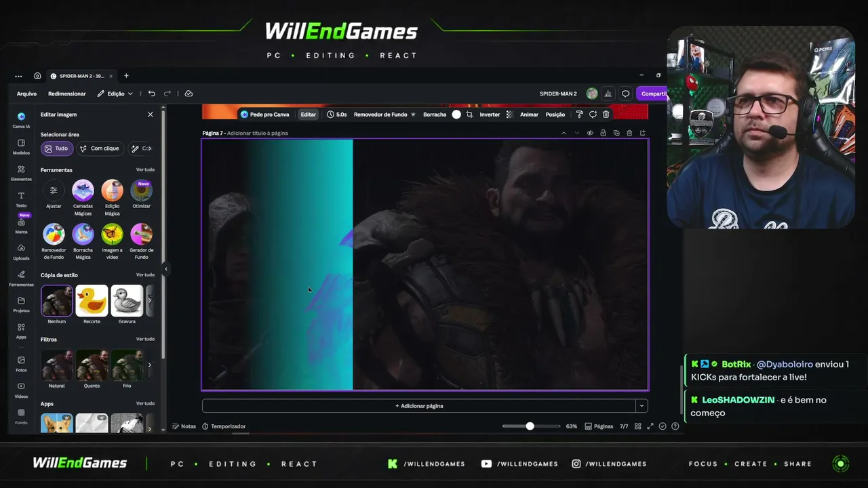Show more style copy options arrow
The height and width of the screenshot is (488, 868).
149,300
